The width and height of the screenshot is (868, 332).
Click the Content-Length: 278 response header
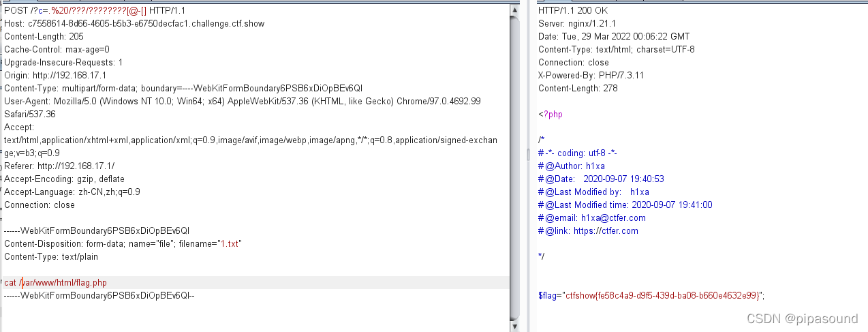(x=578, y=89)
